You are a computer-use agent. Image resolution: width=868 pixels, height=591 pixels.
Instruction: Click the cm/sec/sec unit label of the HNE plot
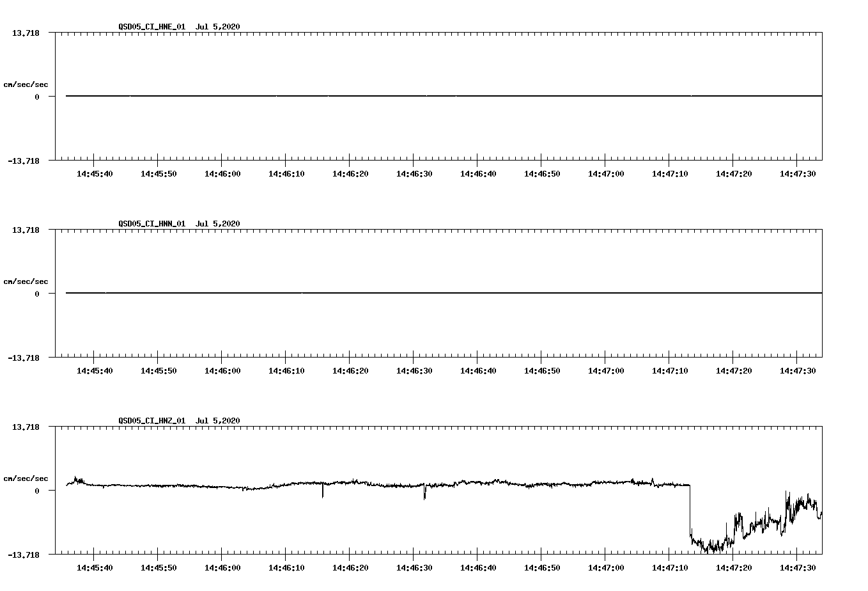tap(26, 84)
